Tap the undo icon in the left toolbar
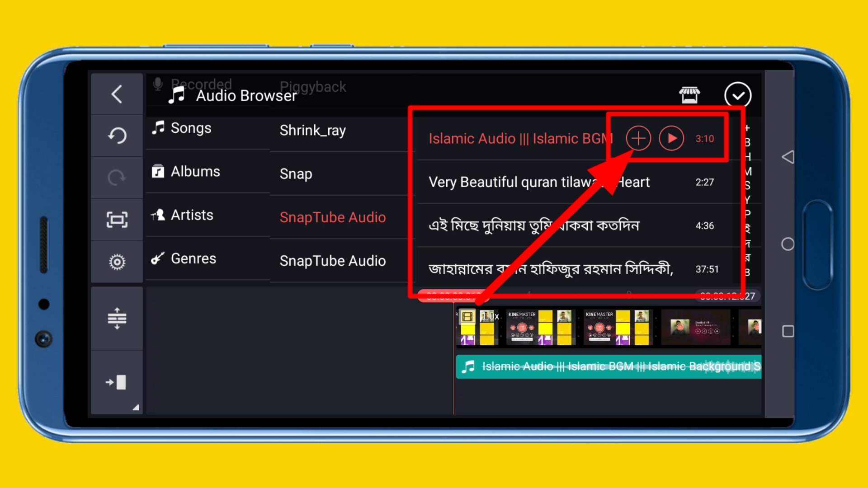868x488 pixels. coord(117,135)
